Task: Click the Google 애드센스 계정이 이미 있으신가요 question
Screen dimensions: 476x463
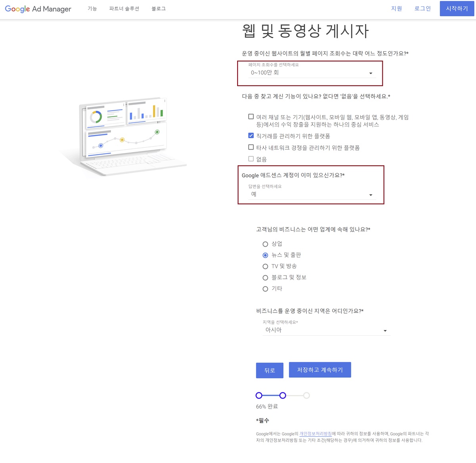Action: click(x=293, y=175)
